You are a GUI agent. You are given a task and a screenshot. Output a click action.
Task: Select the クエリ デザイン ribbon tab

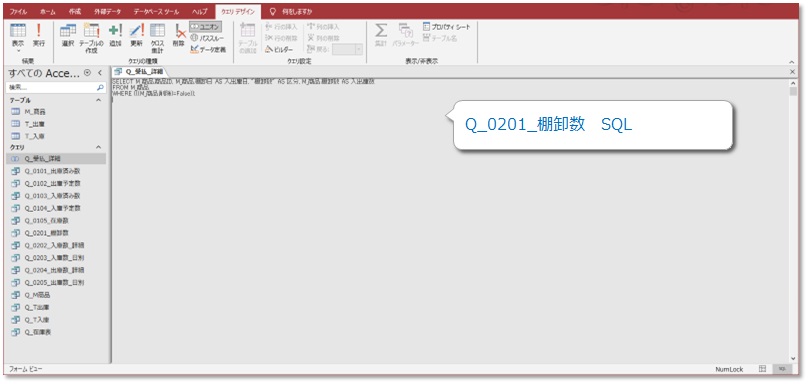pyautogui.click(x=238, y=11)
